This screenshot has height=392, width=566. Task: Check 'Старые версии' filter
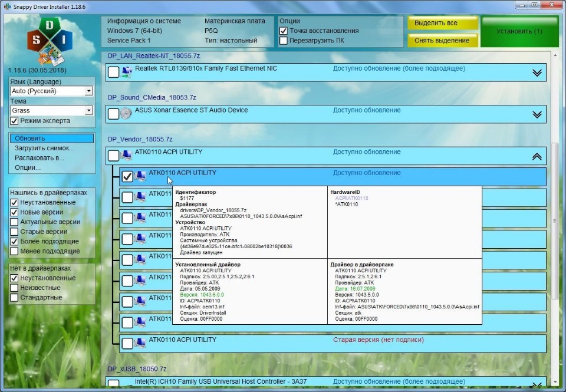[14, 232]
